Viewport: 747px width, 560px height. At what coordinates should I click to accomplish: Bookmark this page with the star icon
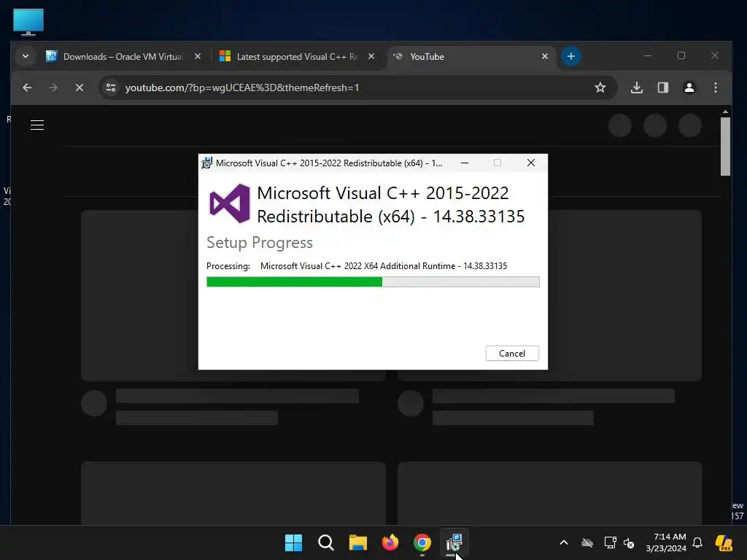(x=600, y=87)
